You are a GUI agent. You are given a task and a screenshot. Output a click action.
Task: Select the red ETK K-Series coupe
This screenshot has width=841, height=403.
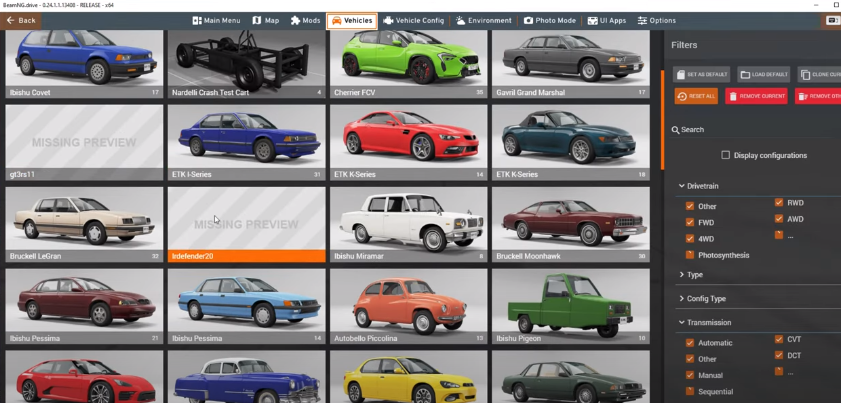pyautogui.click(x=409, y=142)
